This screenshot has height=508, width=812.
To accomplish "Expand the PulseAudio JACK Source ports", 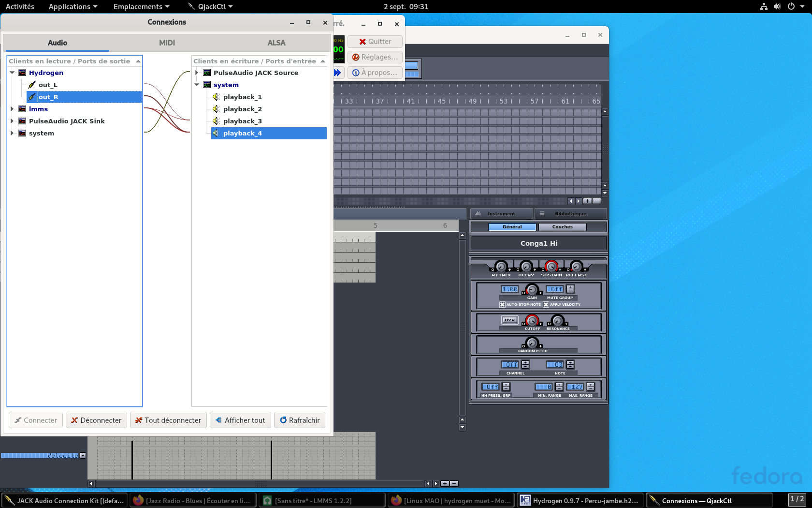I will 197,73.
